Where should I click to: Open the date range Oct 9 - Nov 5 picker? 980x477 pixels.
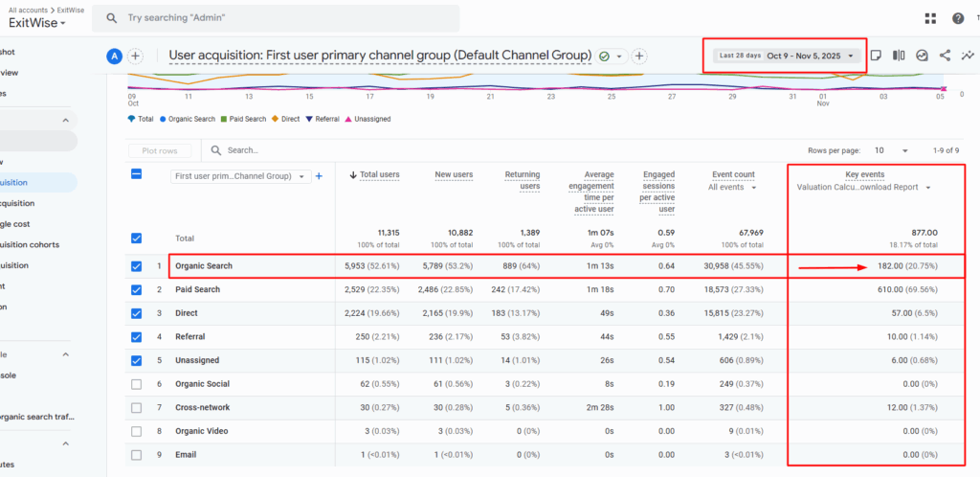(x=787, y=56)
